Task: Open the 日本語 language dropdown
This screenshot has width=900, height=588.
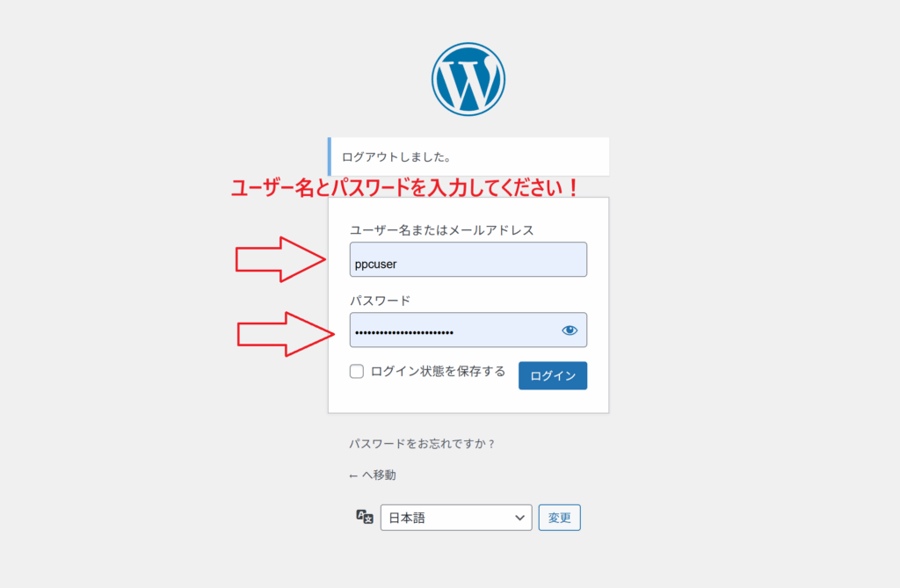Action: (456, 518)
